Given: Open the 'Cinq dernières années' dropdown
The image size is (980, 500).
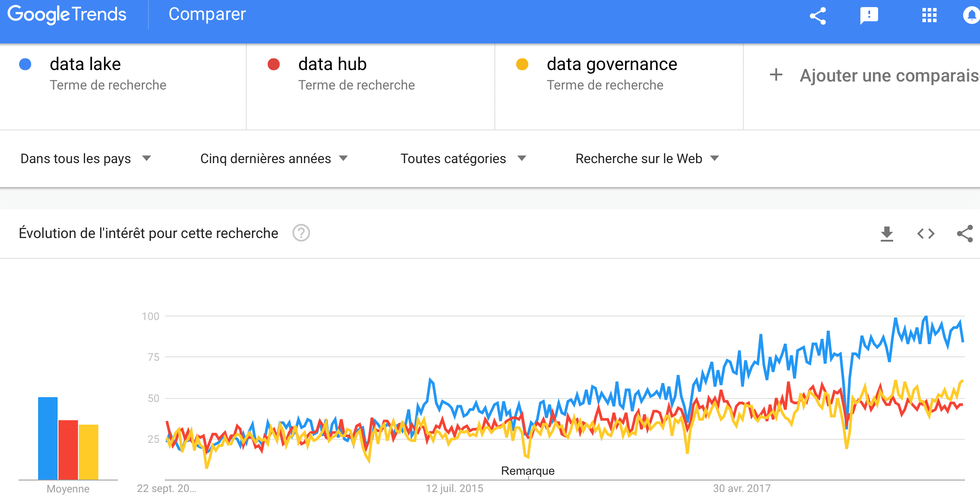Looking at the screenshot, I should point(274,159).
